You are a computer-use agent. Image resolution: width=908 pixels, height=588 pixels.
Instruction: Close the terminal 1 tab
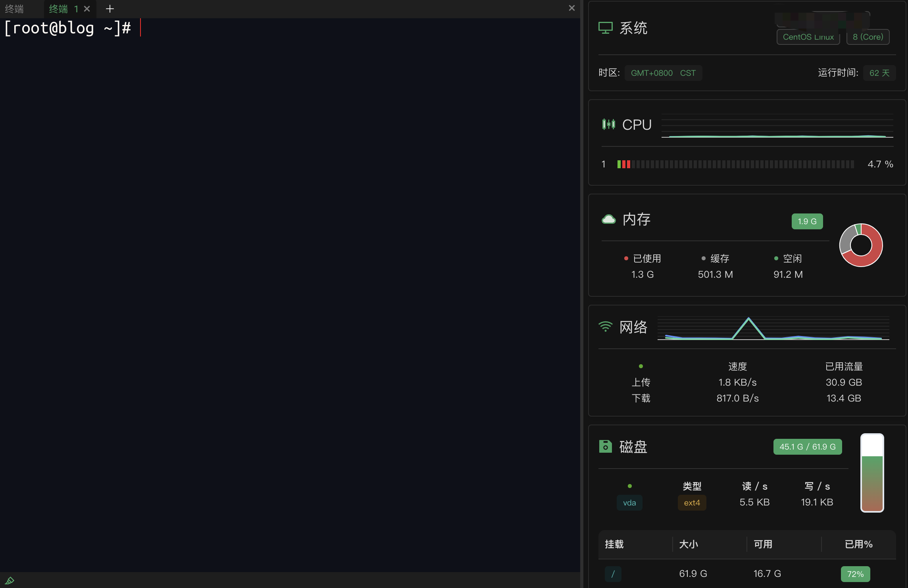87,9
